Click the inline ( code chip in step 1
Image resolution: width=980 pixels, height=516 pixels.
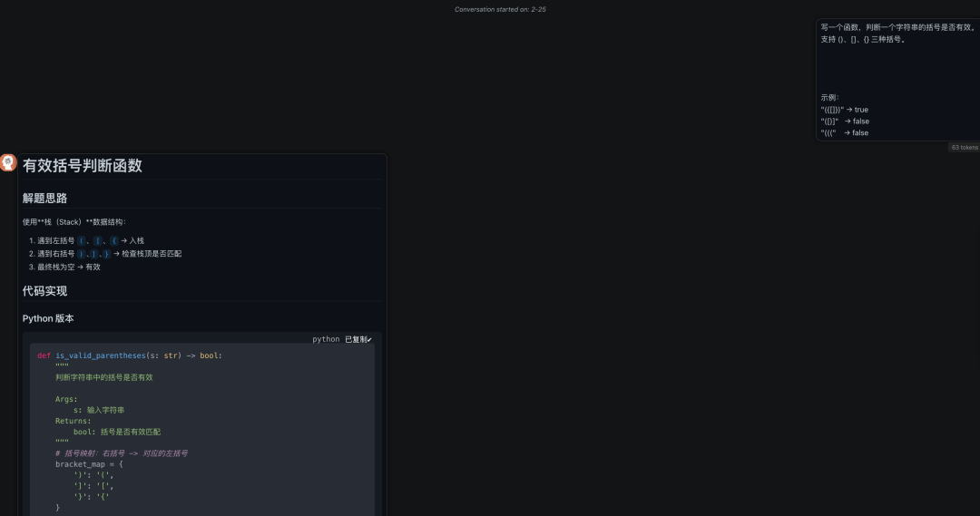click(82, 240)
